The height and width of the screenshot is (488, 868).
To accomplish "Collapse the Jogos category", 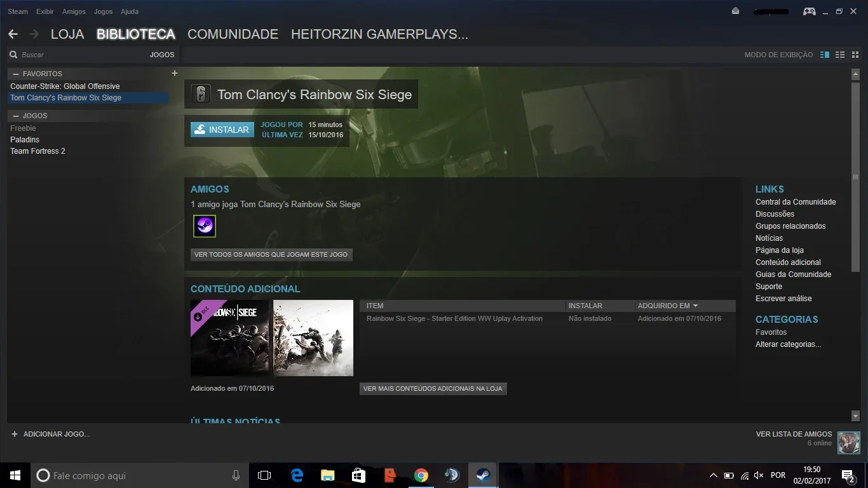I will pos(16,116).
